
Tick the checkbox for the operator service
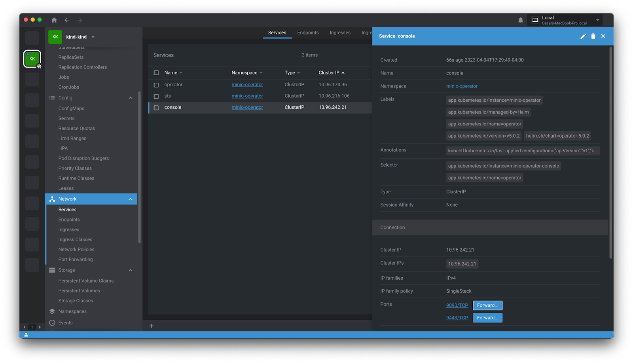click(156, 85)
